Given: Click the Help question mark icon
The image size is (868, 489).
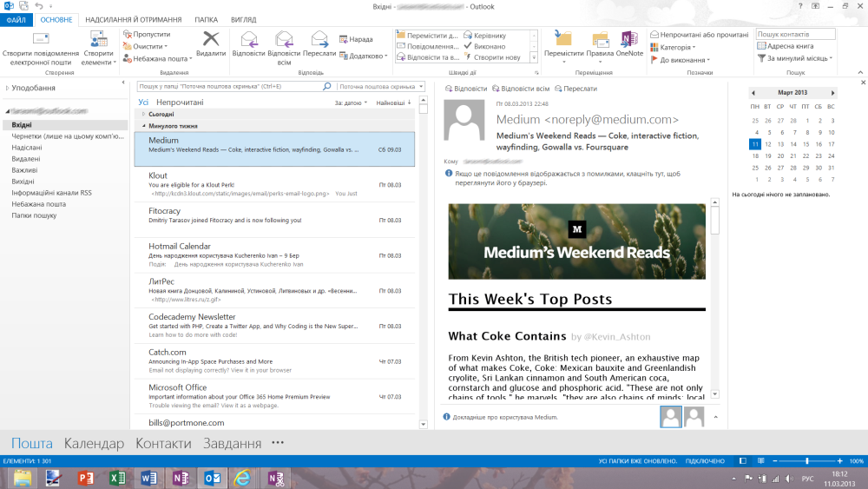Looking at the screenshot, I should (x=800, y=6).
